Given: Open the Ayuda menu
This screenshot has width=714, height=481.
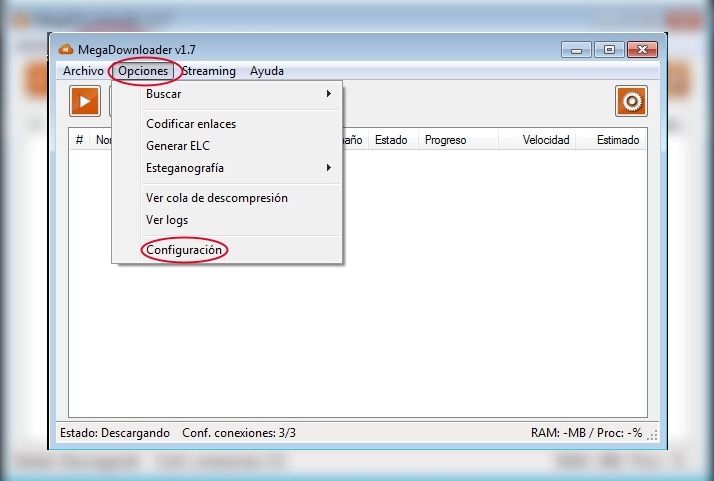Looking at the screenshot, I should (267, 71).
